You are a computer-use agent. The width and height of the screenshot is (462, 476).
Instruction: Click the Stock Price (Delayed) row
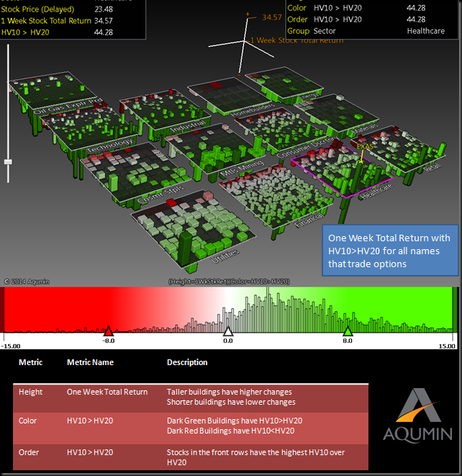57,9
